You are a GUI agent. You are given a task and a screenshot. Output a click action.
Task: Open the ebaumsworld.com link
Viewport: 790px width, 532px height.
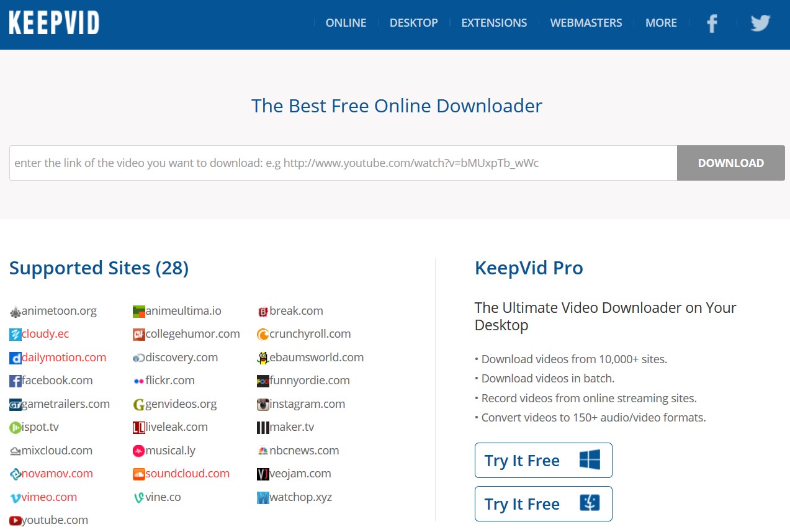(x=316, y=358)
